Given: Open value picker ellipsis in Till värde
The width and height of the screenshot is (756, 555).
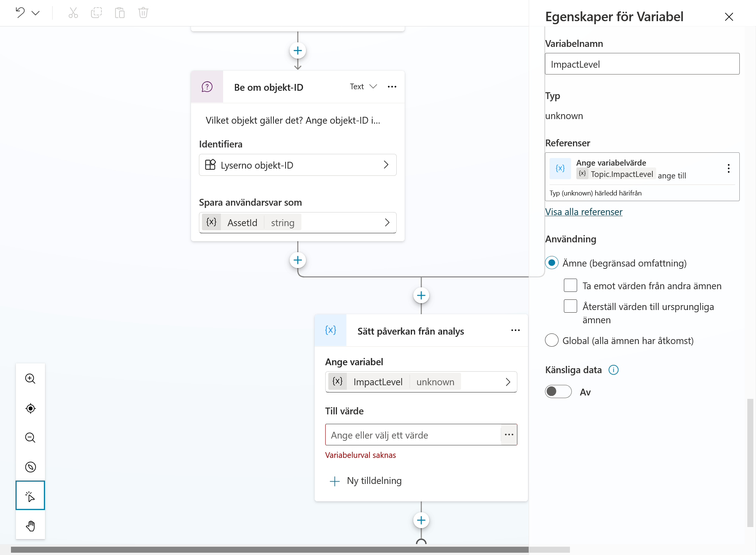Looking at the screenshot, I should 509,435.
